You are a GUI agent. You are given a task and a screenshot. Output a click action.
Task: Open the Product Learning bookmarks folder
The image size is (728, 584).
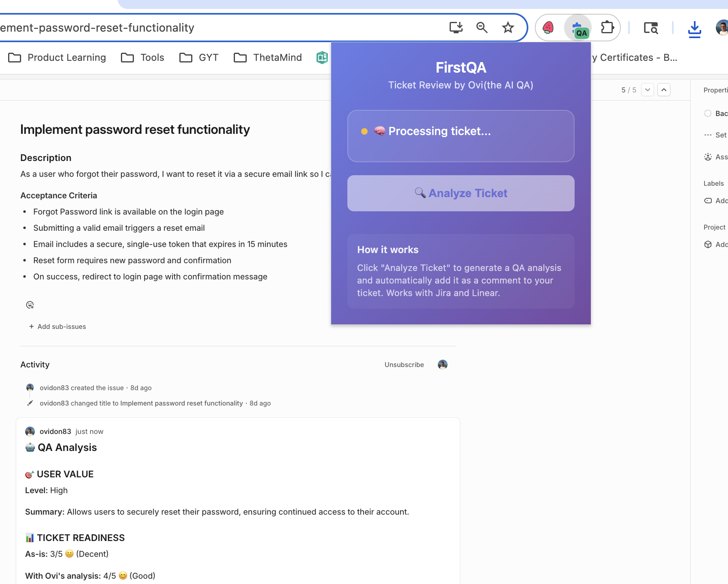(x=57, y=58)
